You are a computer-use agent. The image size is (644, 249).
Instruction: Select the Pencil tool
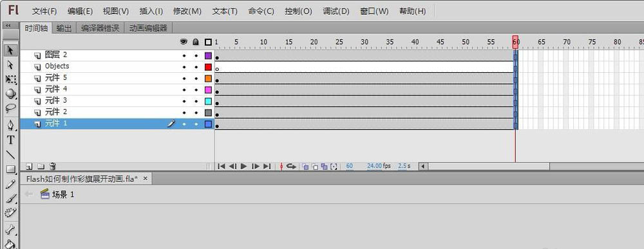pos(10,184)
